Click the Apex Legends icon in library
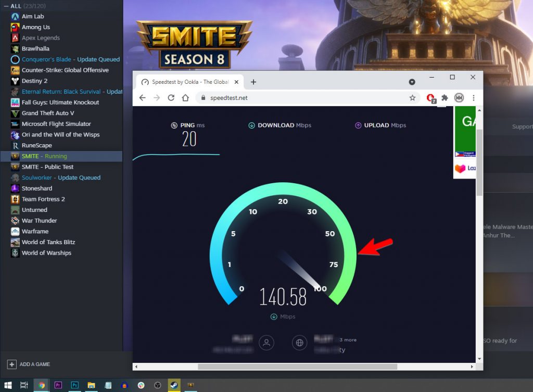Screen dimensions: 533x392 15,37
